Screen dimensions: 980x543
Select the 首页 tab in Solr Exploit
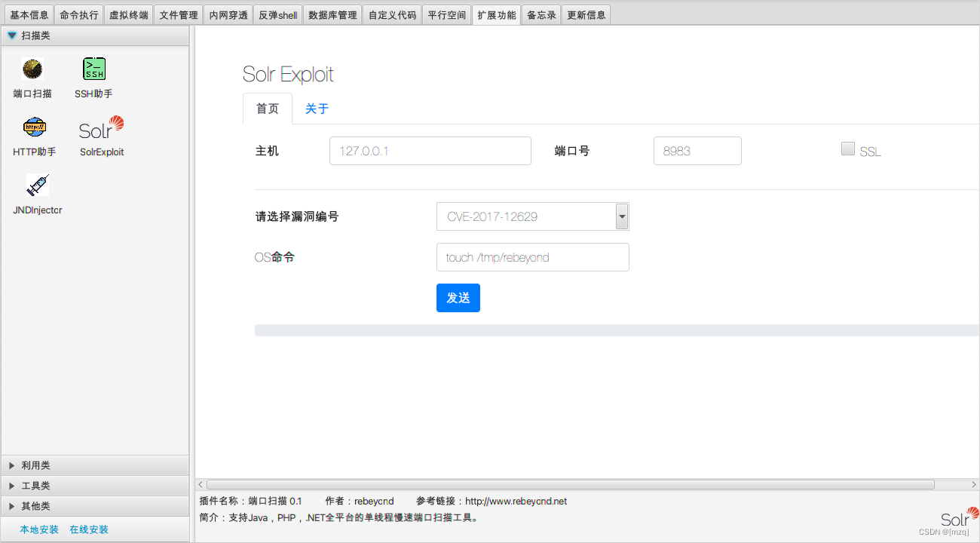[268, 109]
